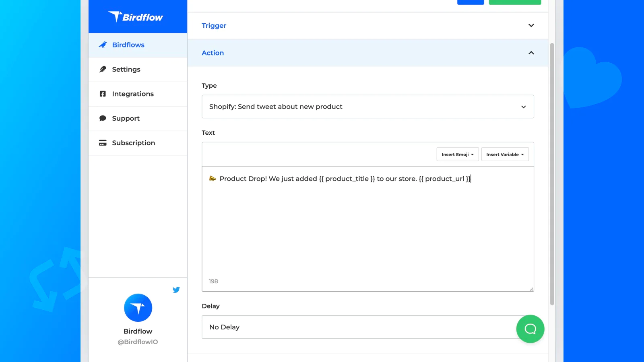This screenshot has width=644, height=362.
Task: Click inside the tweet text area
Action: coord(368,229)
